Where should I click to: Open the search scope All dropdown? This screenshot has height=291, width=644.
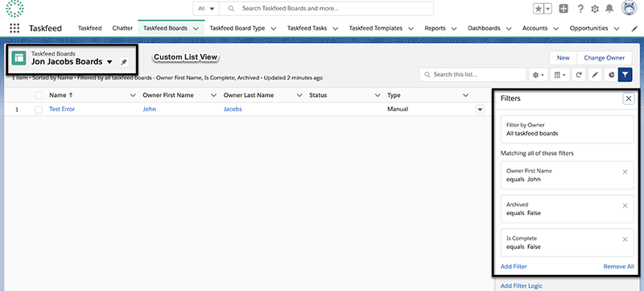pyautogui.click(x=206, y=8)
